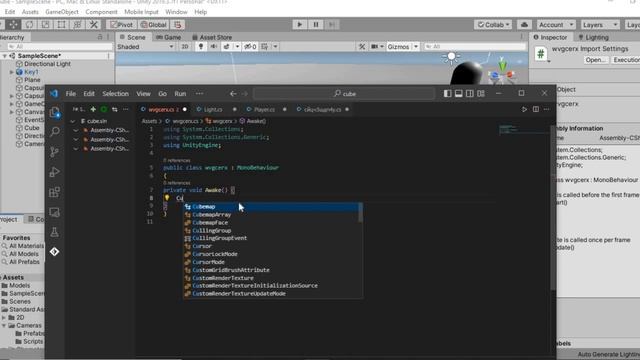Click the Unity Pause button
Image resolution: width=640 pixels, height=360 pixels.
(x=316, y=24)
